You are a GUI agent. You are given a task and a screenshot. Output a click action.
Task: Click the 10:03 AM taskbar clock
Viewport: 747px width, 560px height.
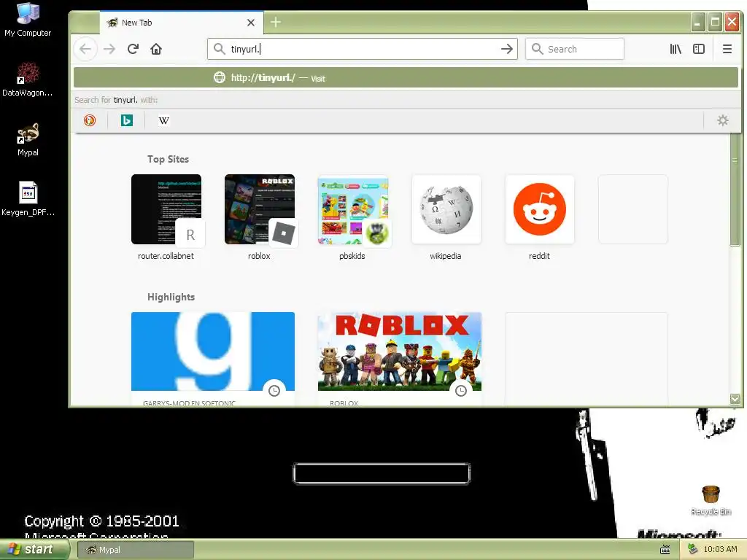[720, 549]
